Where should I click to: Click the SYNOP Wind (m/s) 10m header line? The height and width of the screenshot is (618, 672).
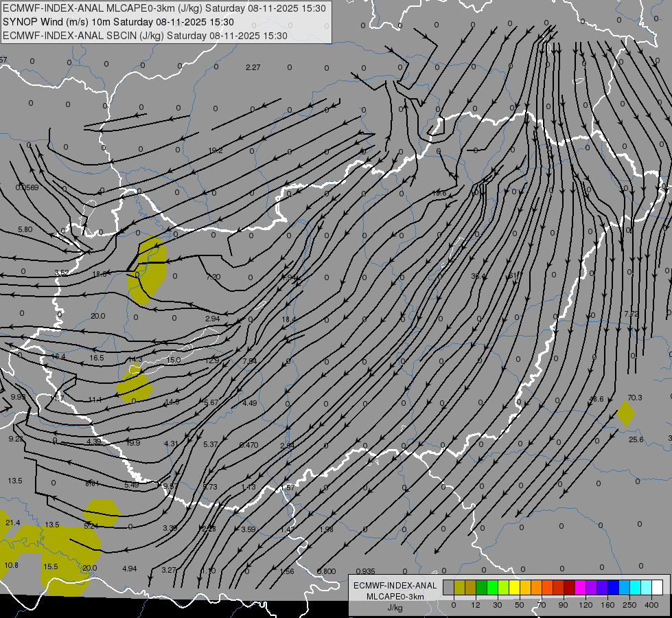click(118, 22)
